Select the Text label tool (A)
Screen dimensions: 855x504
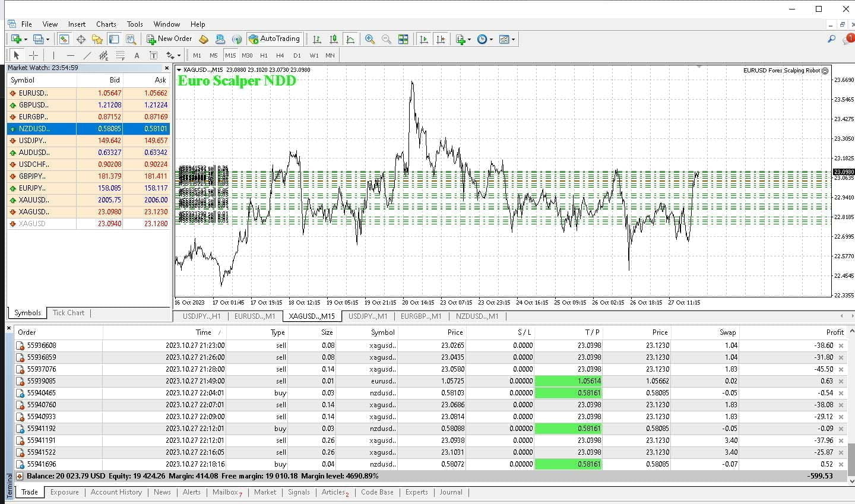pos(137,55)
